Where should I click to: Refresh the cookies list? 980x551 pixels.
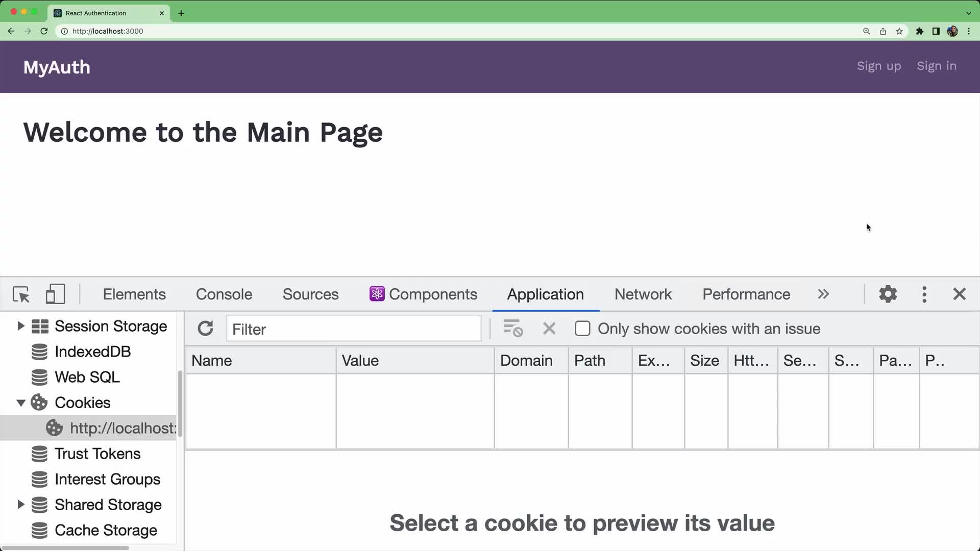(x=205, y=328)
